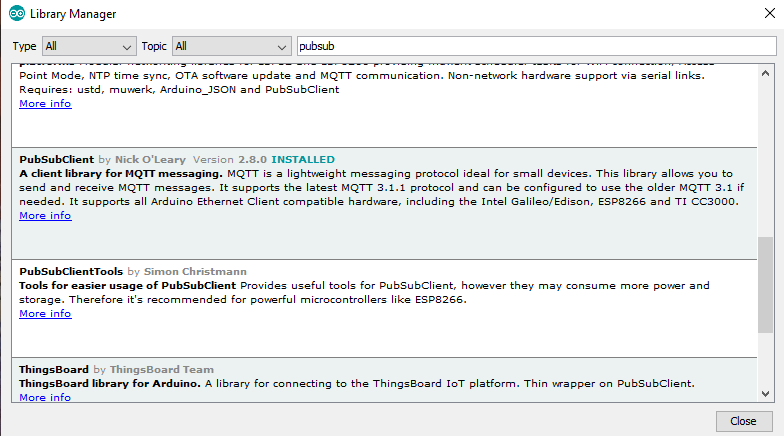Click scrollbar down arrow in library list
The height and width of the screenshot is (436, 784).
tap(765, 394)
